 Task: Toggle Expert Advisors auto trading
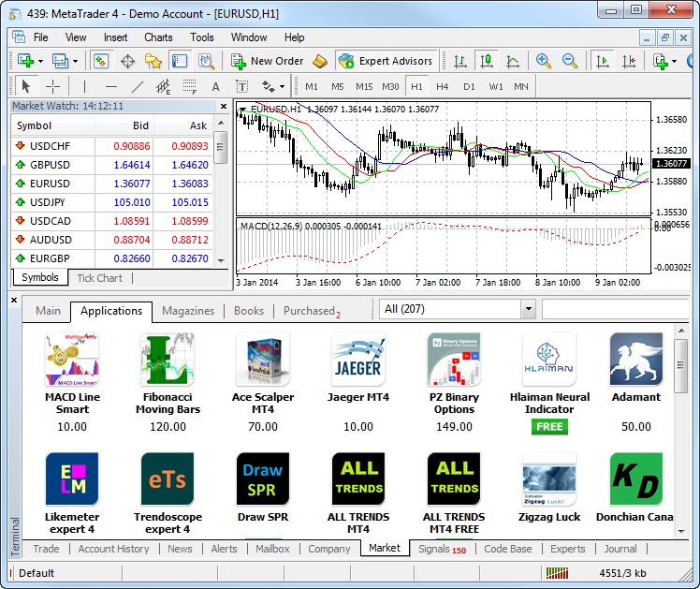tap(386, 61)
